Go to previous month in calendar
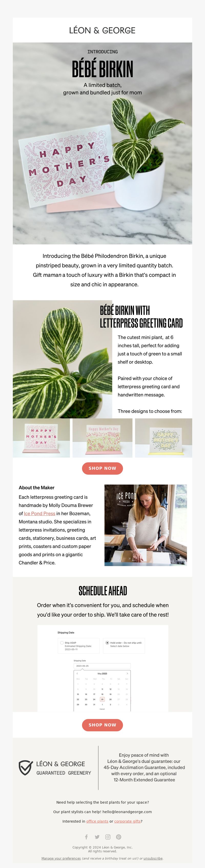 coord(77,673)
